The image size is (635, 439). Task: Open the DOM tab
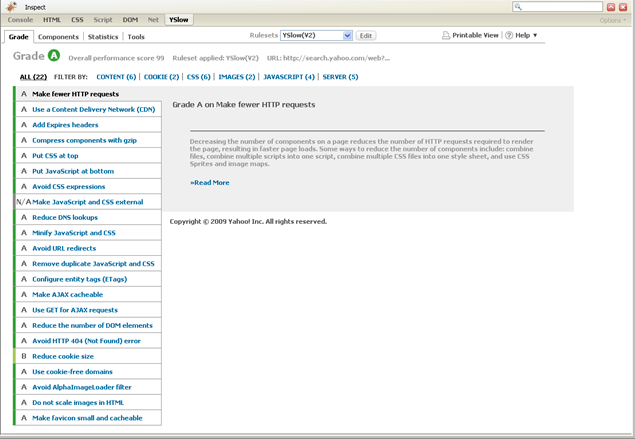(x=130, y=19)
